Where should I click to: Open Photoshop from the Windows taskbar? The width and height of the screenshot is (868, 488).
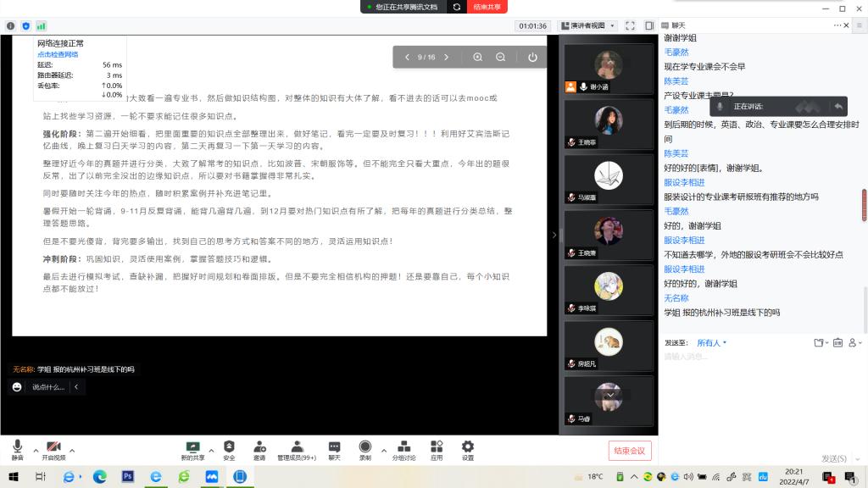(x=128, y=477)
